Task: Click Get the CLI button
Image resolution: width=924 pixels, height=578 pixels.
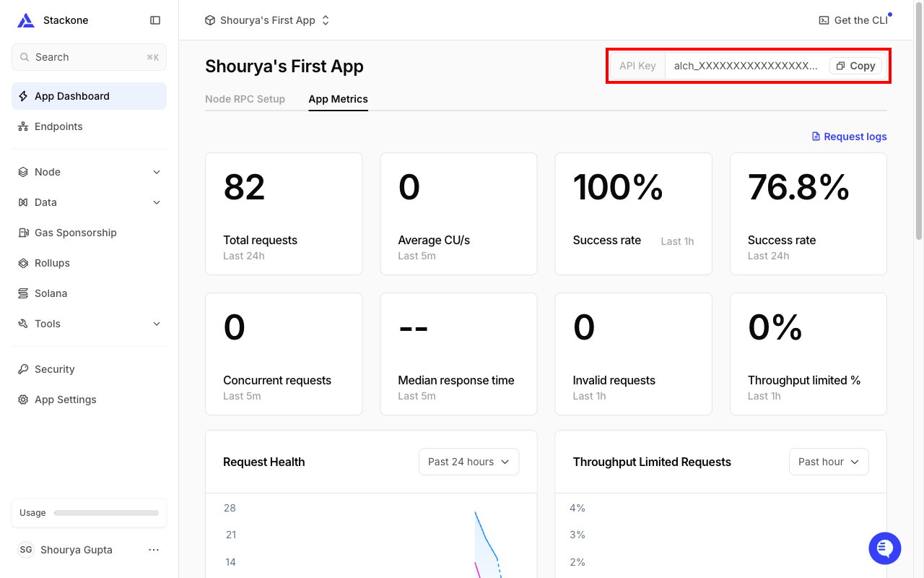Action: 853,20
